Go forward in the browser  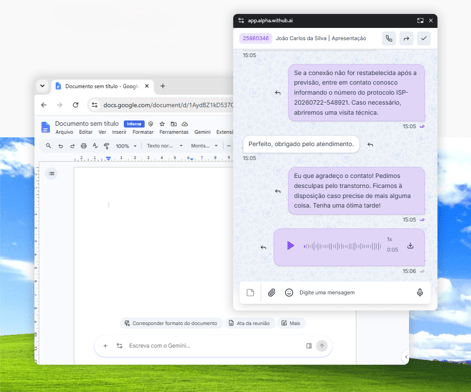60,105
